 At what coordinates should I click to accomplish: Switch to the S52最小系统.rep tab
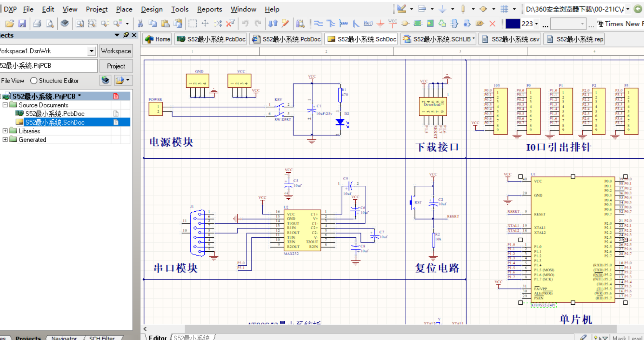point(574,39)
